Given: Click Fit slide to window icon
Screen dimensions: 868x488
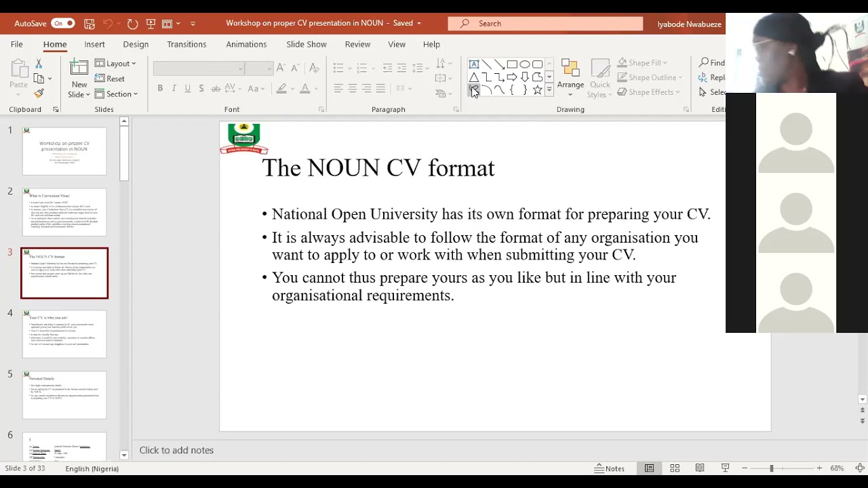Looking at the screenshot, I should [x=860, y=468].
